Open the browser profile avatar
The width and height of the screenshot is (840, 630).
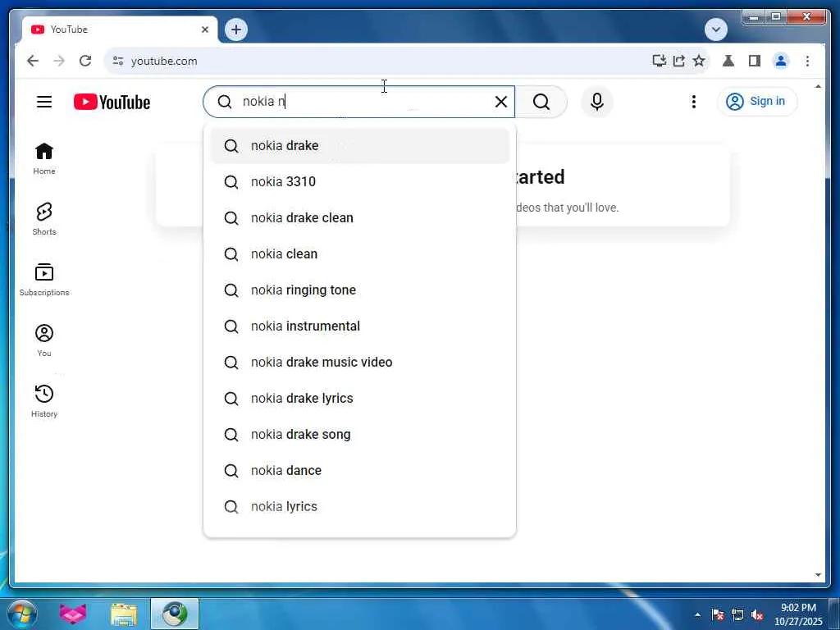pos(781,61)
